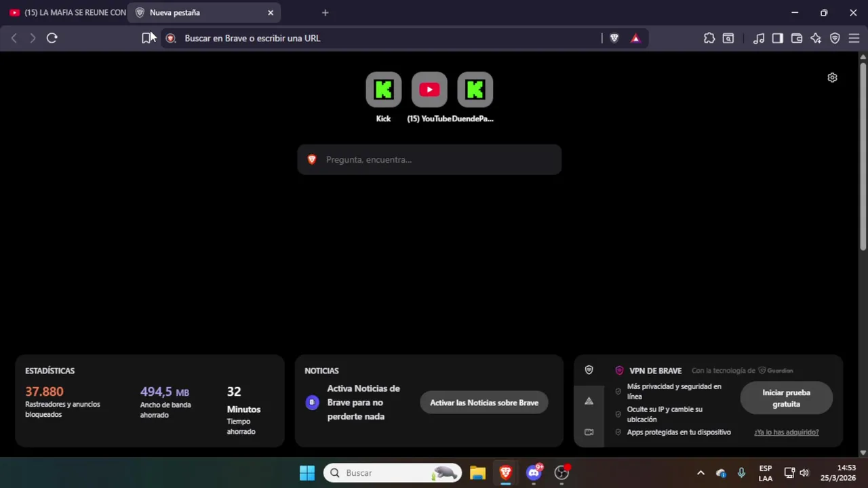Close the 'Nueva pestaña' tab
The height and width of the screenshot is (488, 868).
(271, 12)
